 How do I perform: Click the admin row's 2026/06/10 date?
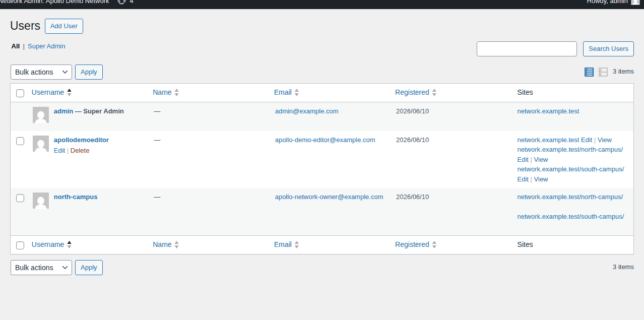coord(412,111)
